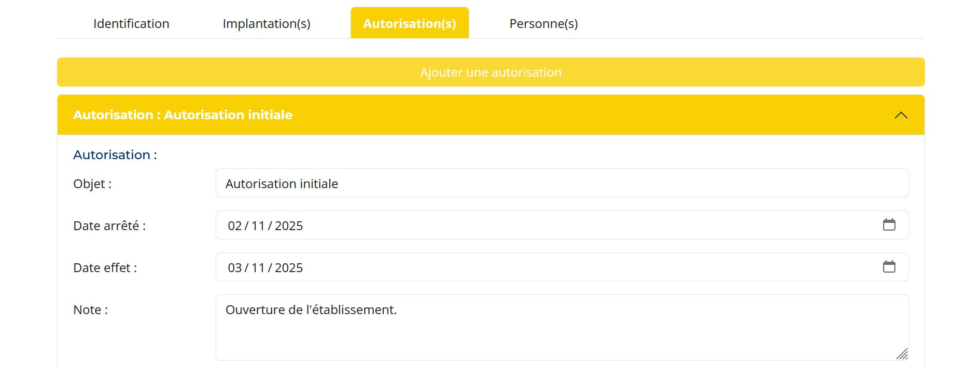Select the month 11 in Date arrêté

click(x=258, y=226)
